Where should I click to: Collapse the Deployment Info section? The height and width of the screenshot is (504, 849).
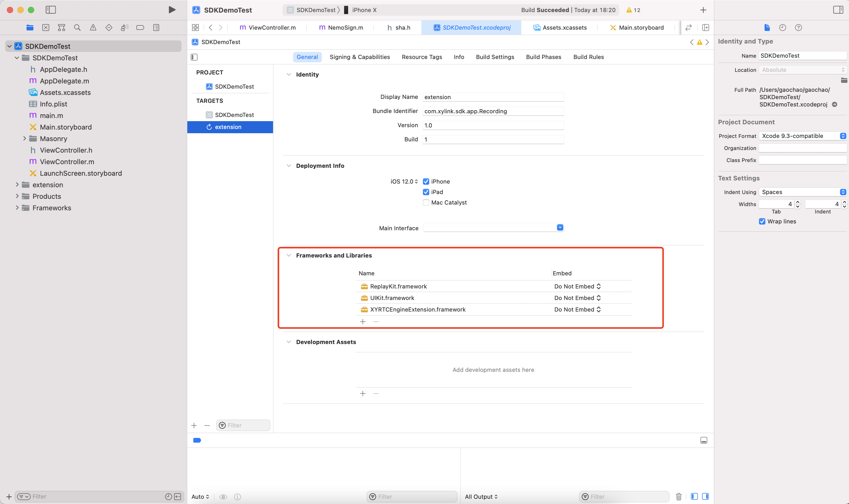289,166
